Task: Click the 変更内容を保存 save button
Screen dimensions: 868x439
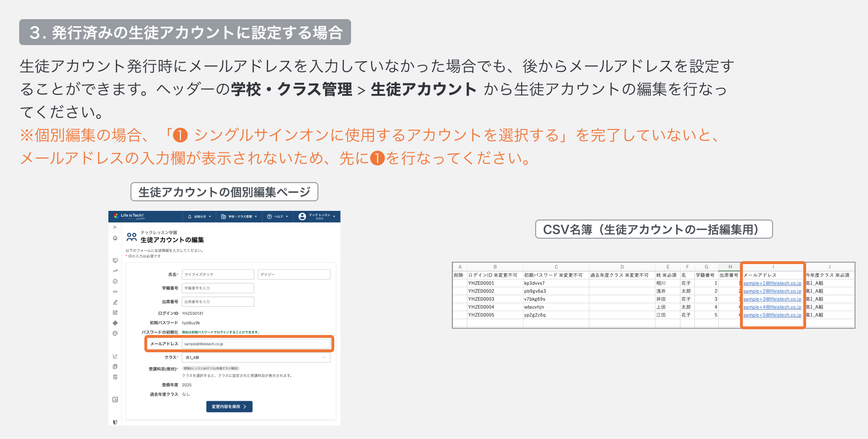Action: [229, 406]
